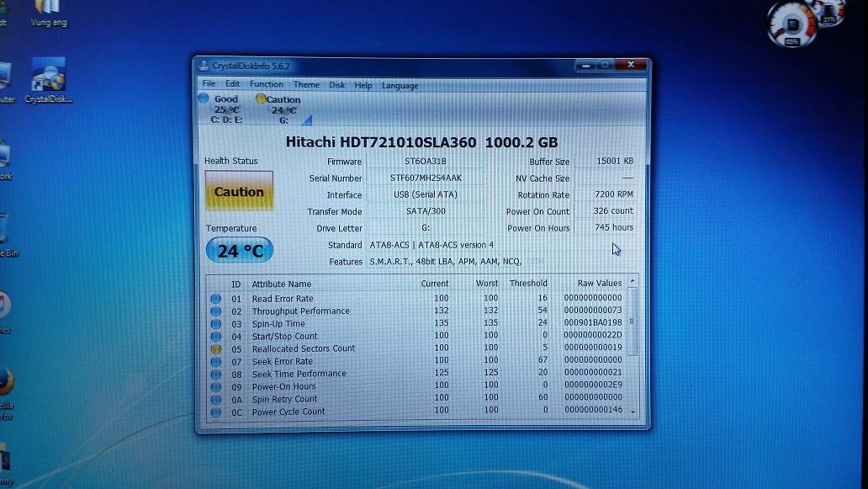
Task: Select the Read Error Rate row text
Action: (x=283, y=299)
